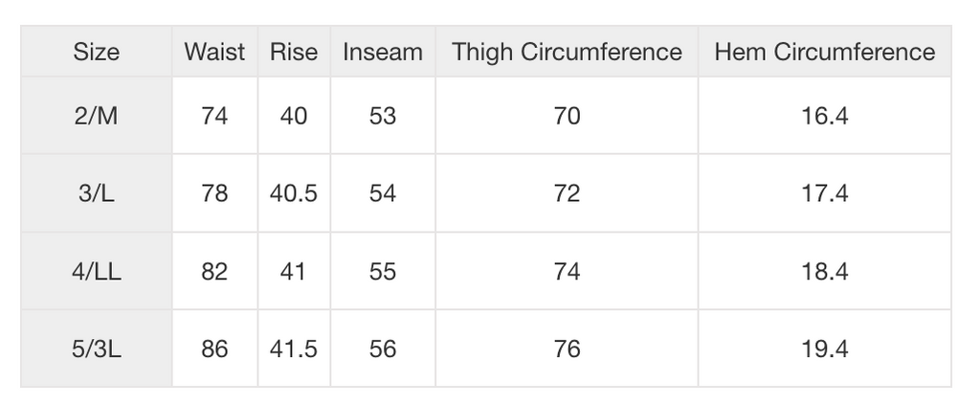Click rise value 41.5

click(x=294, y=349)
